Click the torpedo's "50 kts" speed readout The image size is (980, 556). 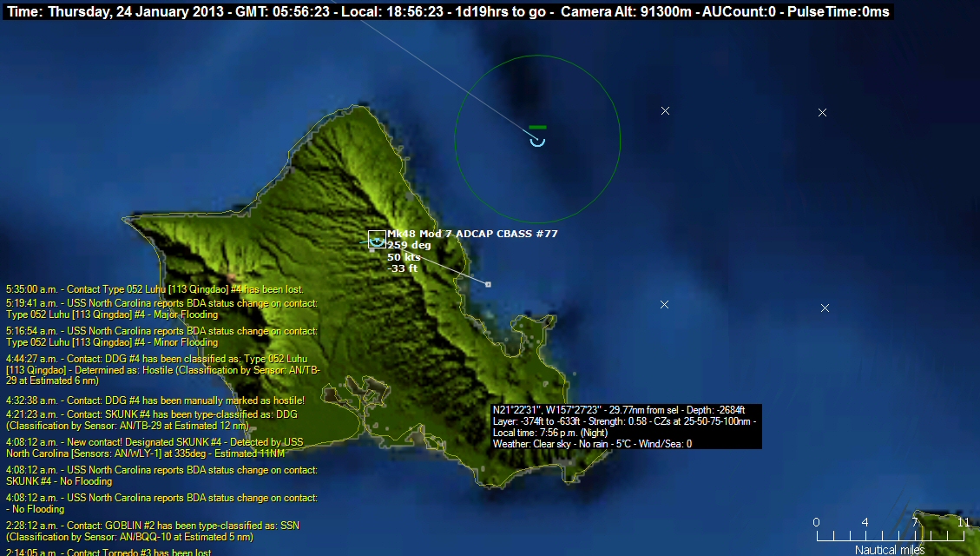404,257
